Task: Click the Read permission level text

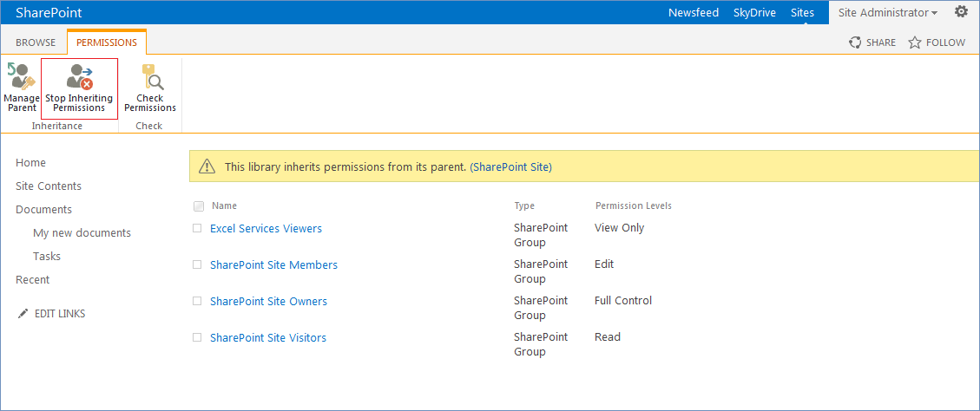Action: (x=608, y=336)
